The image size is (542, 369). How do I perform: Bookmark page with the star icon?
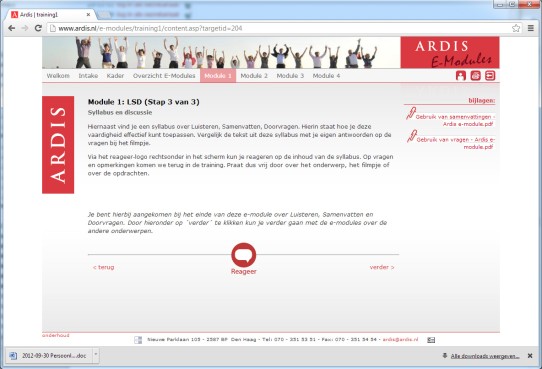click(x=516, y=28)
